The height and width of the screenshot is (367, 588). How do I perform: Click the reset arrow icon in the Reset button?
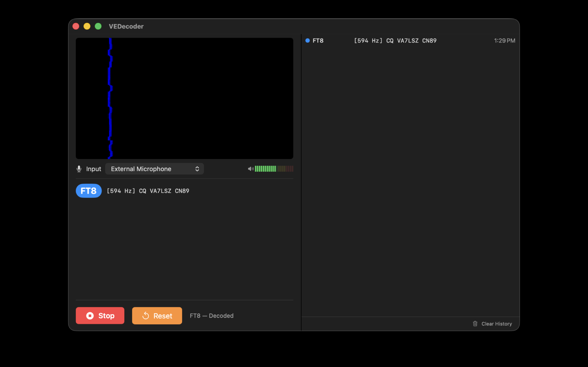(146, 316)
